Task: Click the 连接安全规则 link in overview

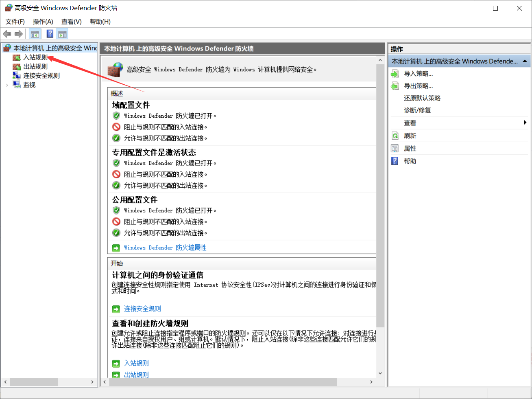Action: [x=142, y=309]
